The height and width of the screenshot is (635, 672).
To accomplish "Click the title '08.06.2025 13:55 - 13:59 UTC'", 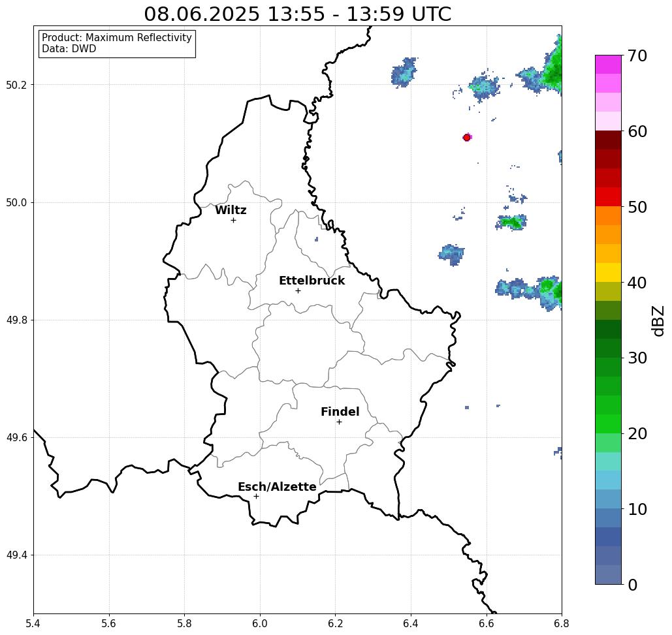I will [297, 14].
